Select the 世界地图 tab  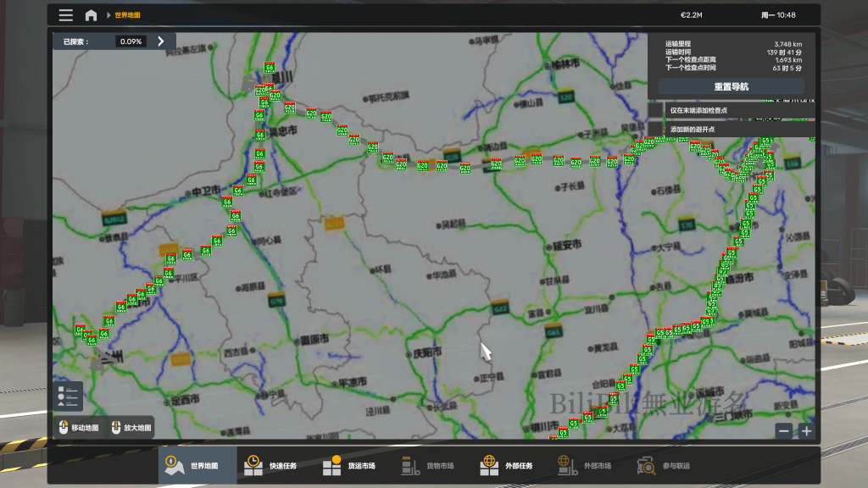pyautogui.click(x=198, y=465)
